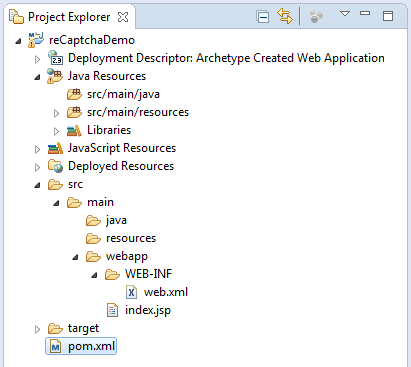Collapse the reCaptchaDemo project node
The height and width of the screenshot is (367, 411).
click(x=19, y=41)
